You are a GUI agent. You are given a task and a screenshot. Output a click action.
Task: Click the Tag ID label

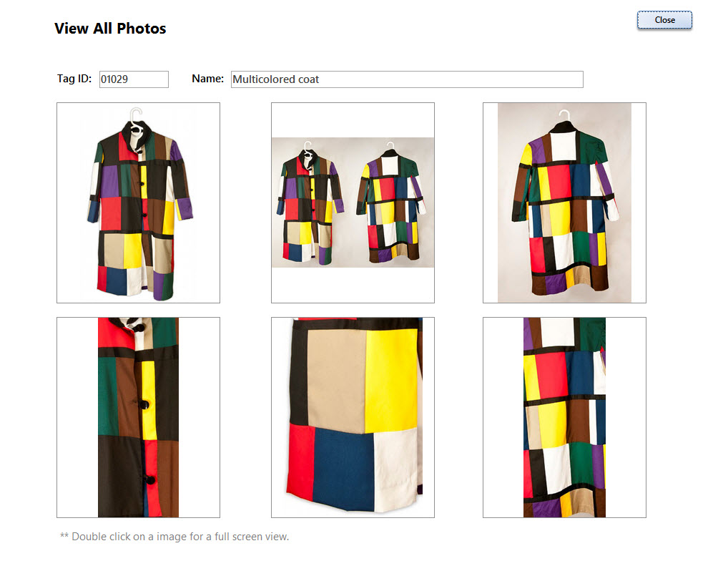74,79
